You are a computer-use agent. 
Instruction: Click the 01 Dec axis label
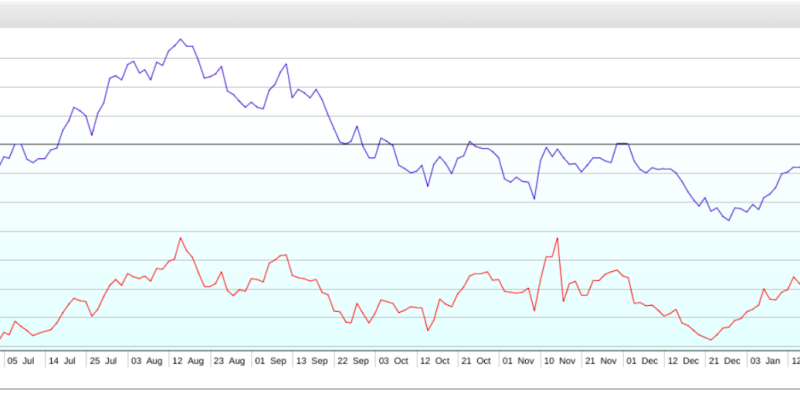[x=642, y=360]
